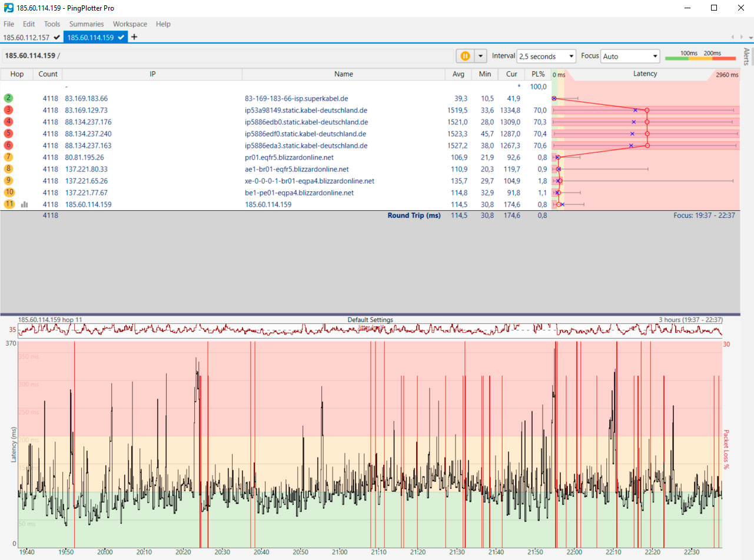The width and height of the screenshot is (754, 560).
Task: Click the Latency column header
Action: [645, 74]
